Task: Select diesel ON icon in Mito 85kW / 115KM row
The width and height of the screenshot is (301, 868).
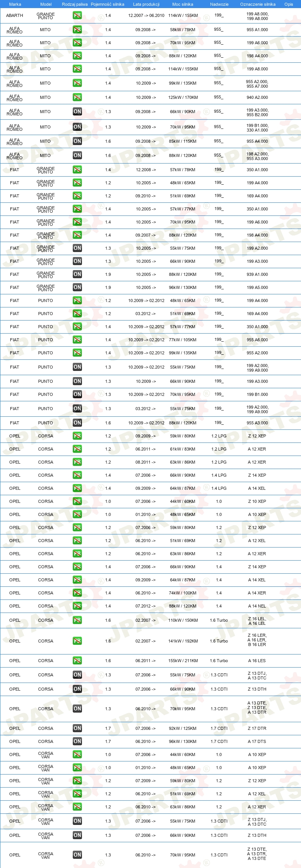Action: [77, 141]
